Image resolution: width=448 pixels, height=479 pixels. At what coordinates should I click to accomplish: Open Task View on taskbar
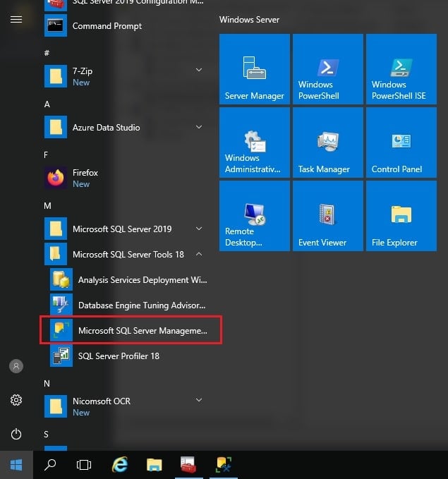click(x=84, y=465)
